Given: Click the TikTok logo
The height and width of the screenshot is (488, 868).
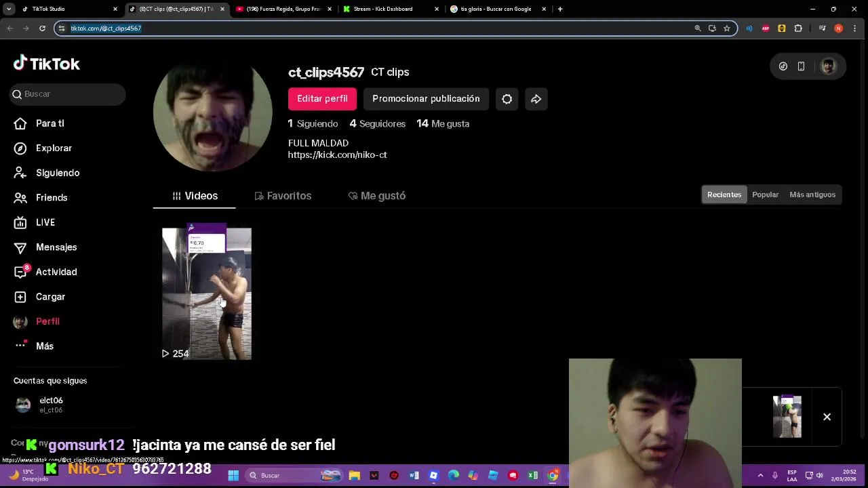Looking at the screenshot, I should pyautogui.click(x=47, y=64).
